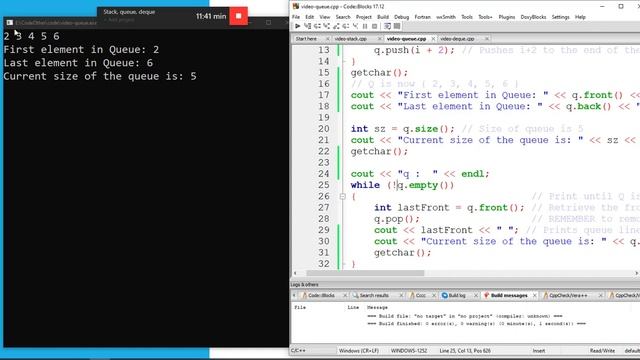The height and width of the screenshot is (360, 640).
Task: Click the Line column header in Build messages
Action: click(353, 307)
